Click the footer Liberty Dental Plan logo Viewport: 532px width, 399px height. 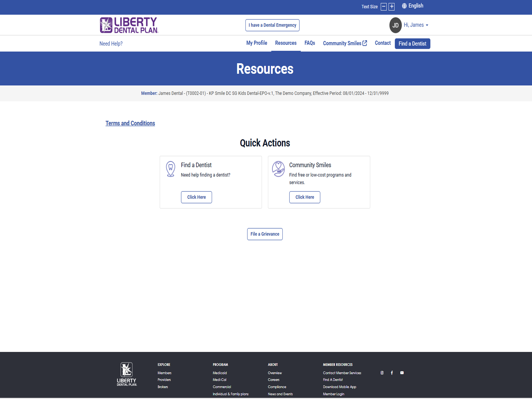[127, 374]
